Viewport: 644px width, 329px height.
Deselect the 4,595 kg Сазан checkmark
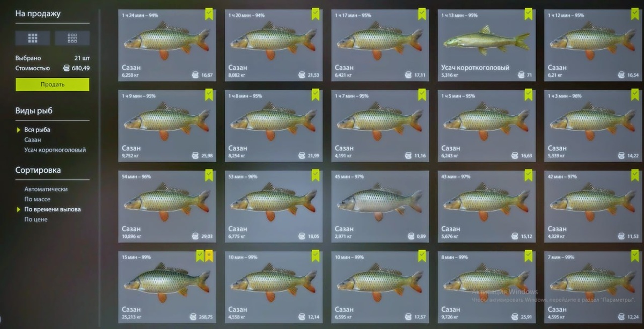[x=635, y=256]
